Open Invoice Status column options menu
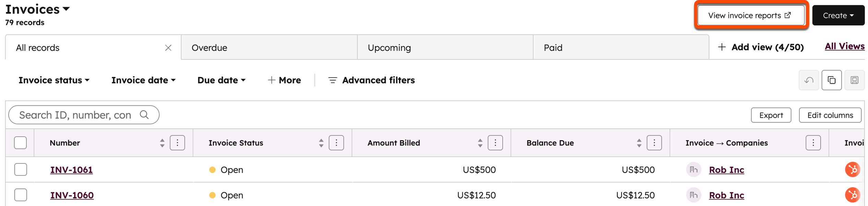 [336, 143]
